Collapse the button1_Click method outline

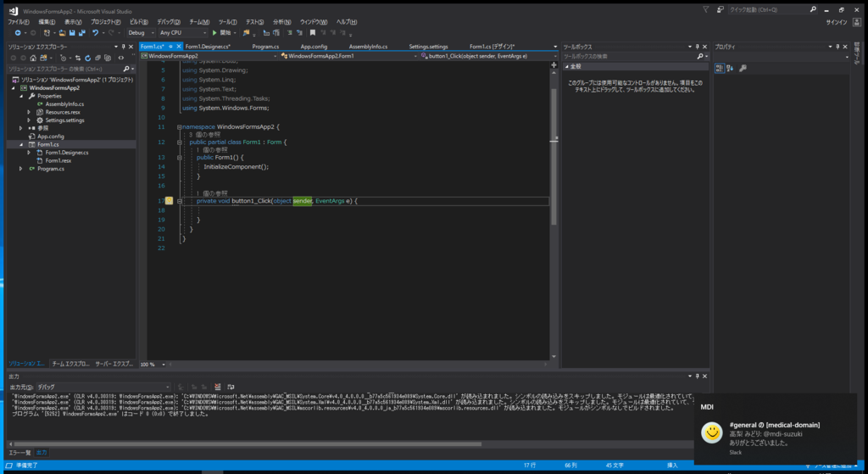pyautogui.click(x=180, y=201)
